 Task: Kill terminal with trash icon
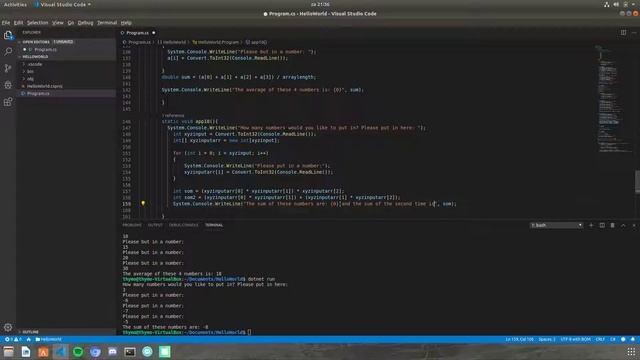[612, 225]
